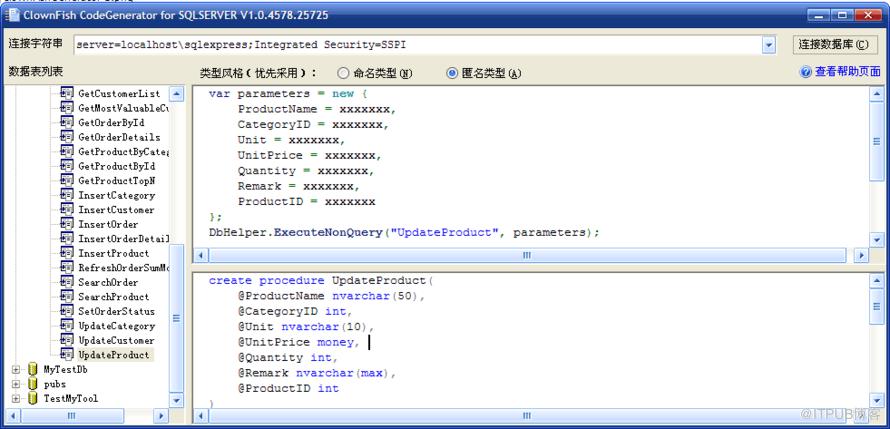Click the icon beside SearchOrder

67,282
